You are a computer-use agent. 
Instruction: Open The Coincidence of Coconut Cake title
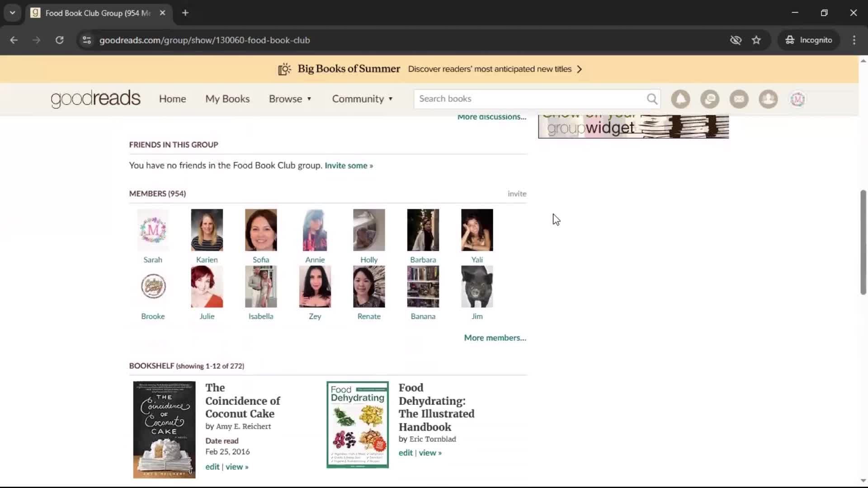242,401
